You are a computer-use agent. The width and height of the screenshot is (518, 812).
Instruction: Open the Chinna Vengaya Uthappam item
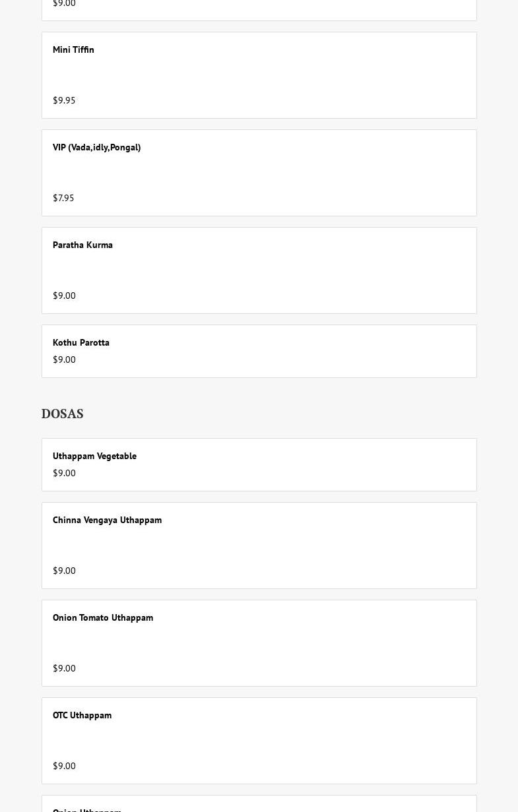(107, 520)
